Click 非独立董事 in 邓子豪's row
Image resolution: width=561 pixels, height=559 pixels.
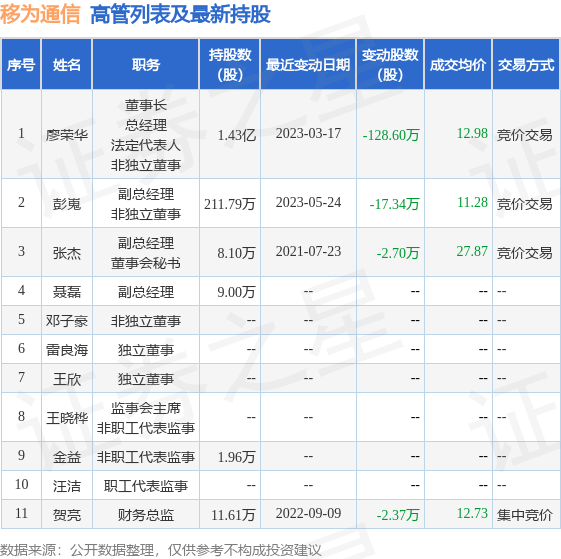[146, 321]
